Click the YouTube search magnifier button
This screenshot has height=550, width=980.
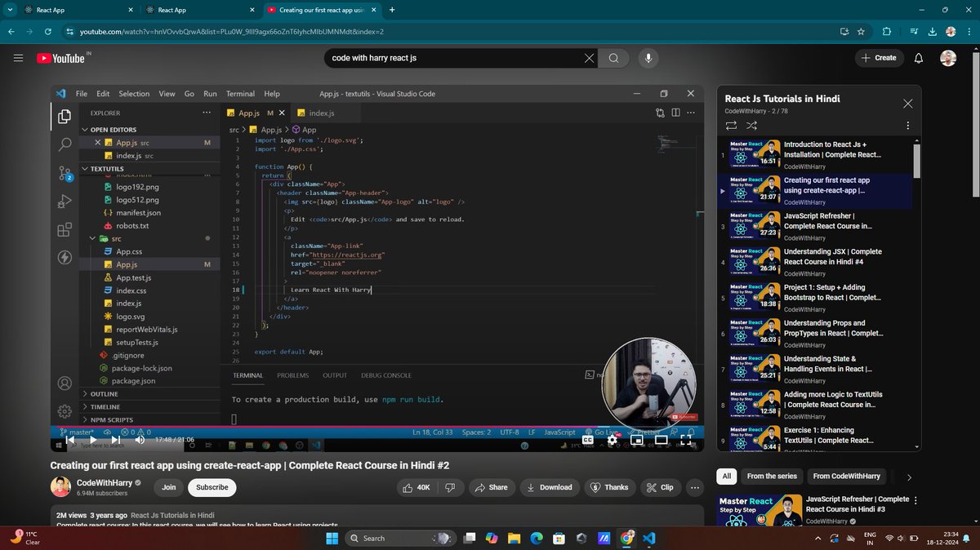tap(614, 58)
